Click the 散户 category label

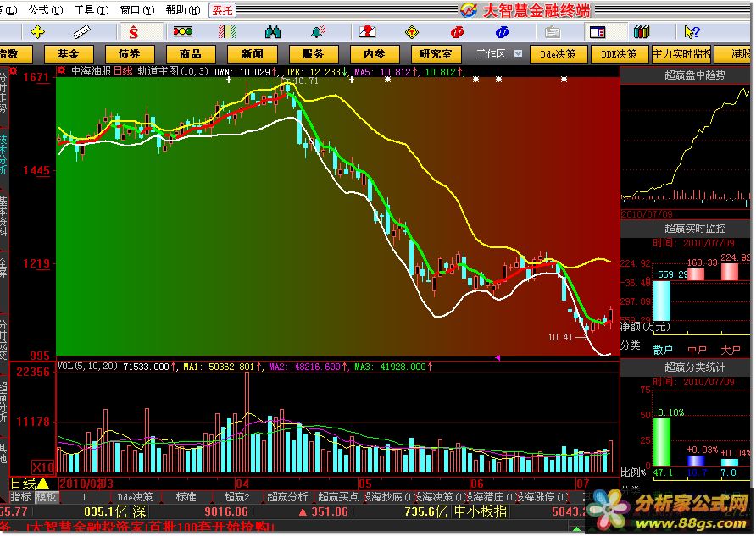[663, 350]
